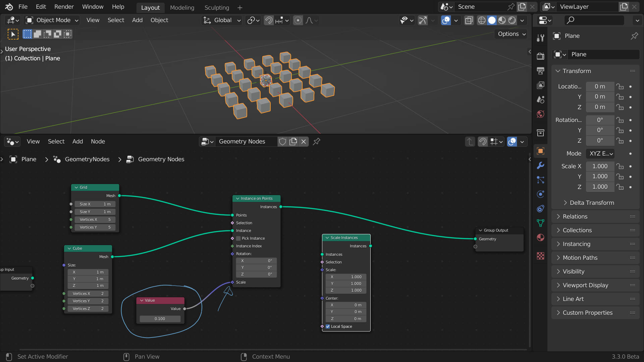Switch viewport to rendered shading

[x=512, y=20]
